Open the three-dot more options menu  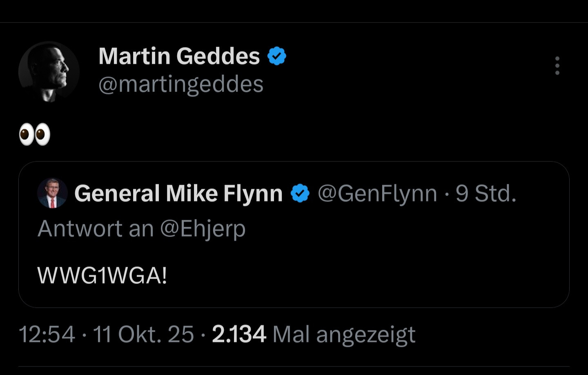tap(557, 66)
